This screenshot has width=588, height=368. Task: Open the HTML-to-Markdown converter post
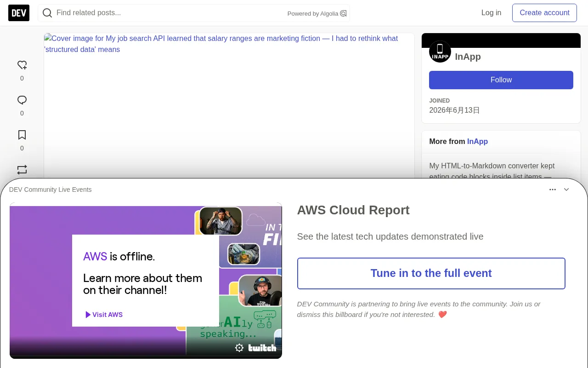tap(492, 171)
